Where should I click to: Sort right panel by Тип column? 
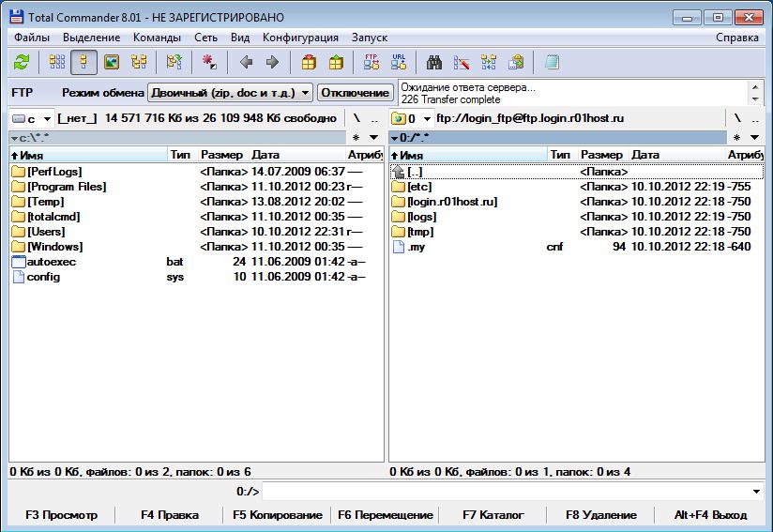tap(563, 155)
